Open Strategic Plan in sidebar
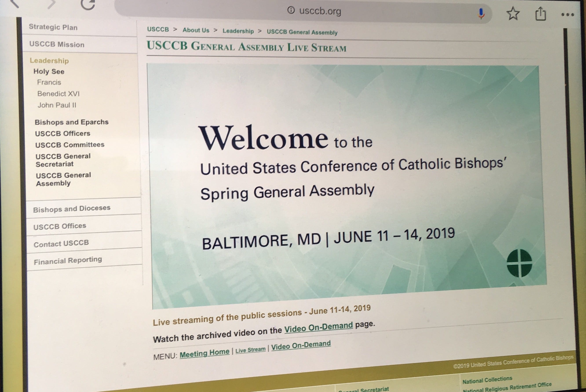 (53, 27)
